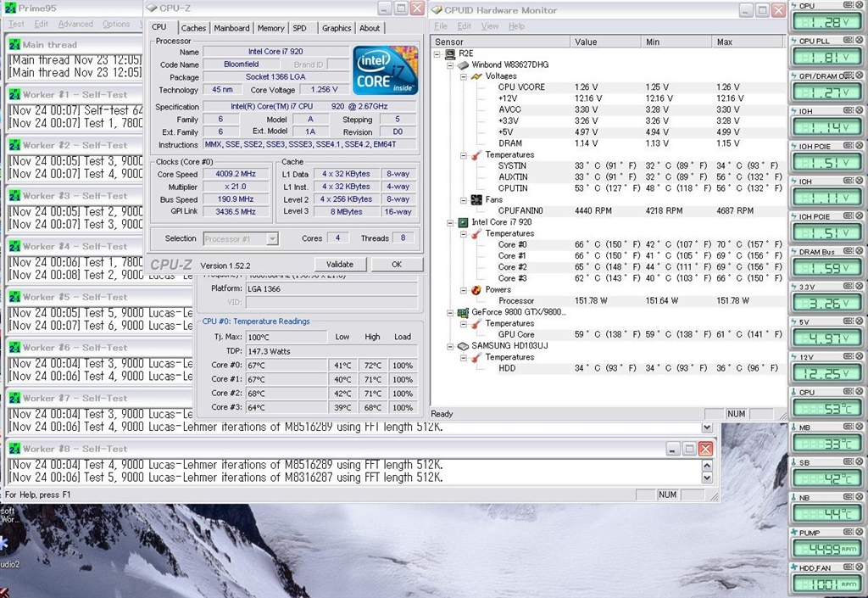Switch to the Mainboard tab in CPU-Z

coord(231,28)
